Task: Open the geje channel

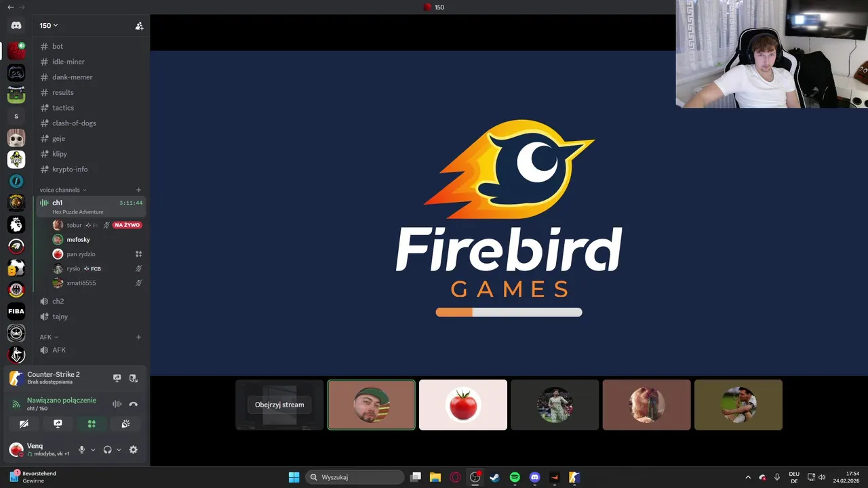Action: pyautogui.click(x=90, y=138)
